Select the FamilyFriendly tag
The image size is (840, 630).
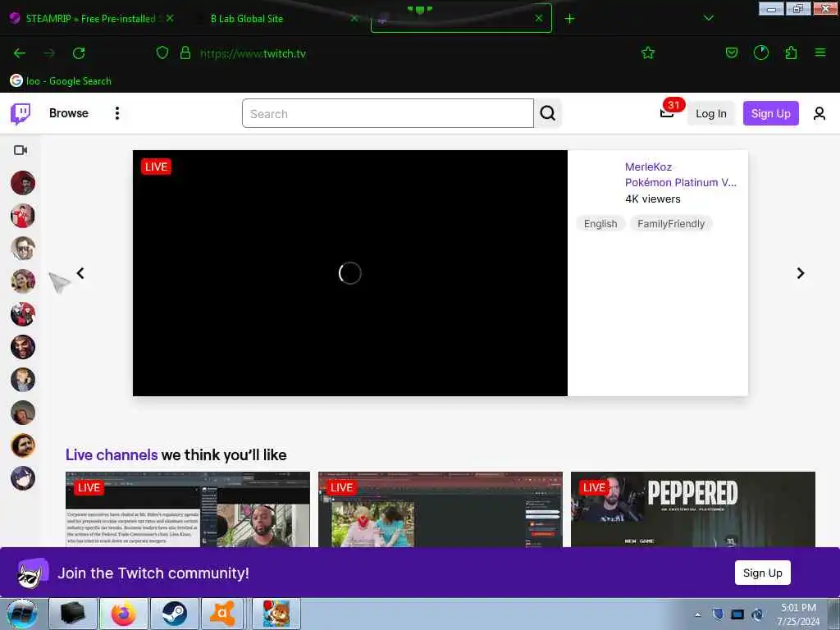coord(671,224)
